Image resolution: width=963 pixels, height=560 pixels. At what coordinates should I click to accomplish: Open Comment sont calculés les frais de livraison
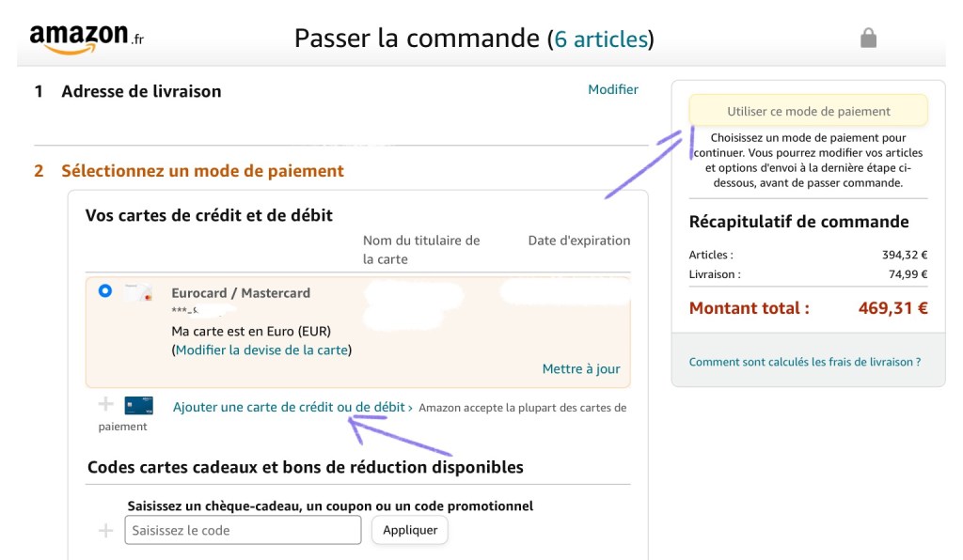pos(804,362)
